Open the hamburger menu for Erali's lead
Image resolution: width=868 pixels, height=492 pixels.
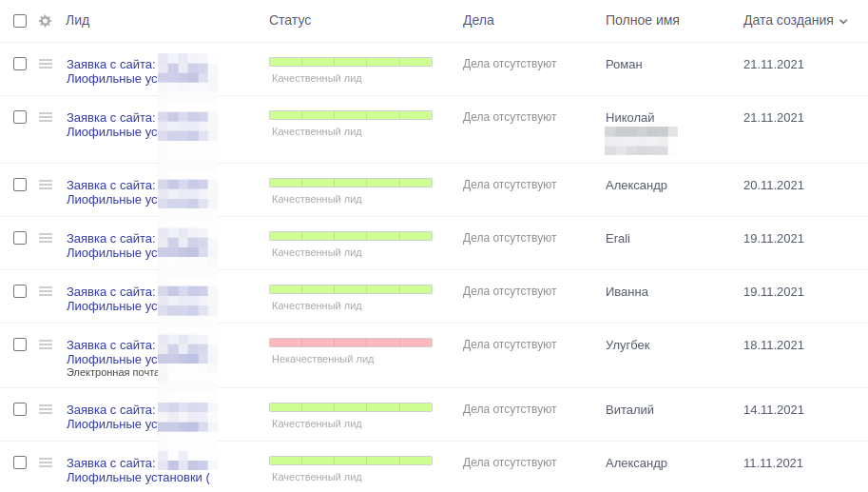pos(46,238)
